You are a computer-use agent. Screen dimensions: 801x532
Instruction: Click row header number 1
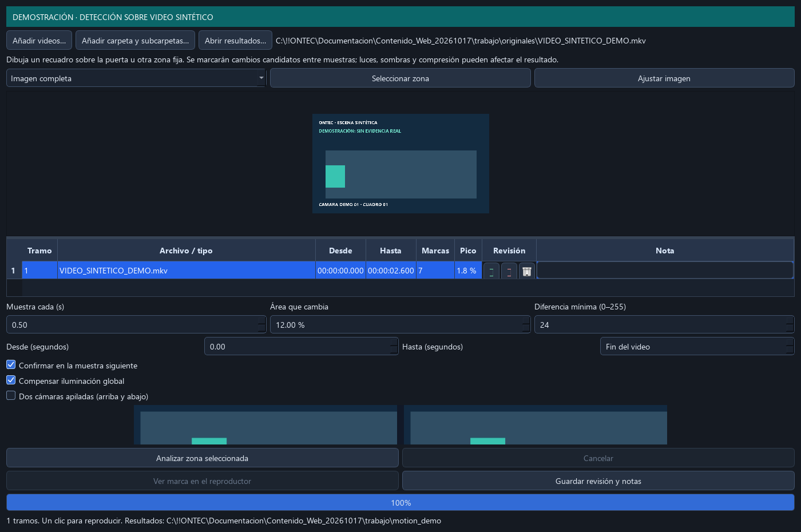pos(14,271)
